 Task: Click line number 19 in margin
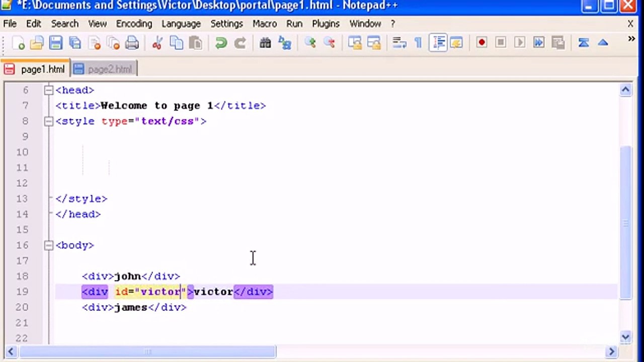(22, 292)
